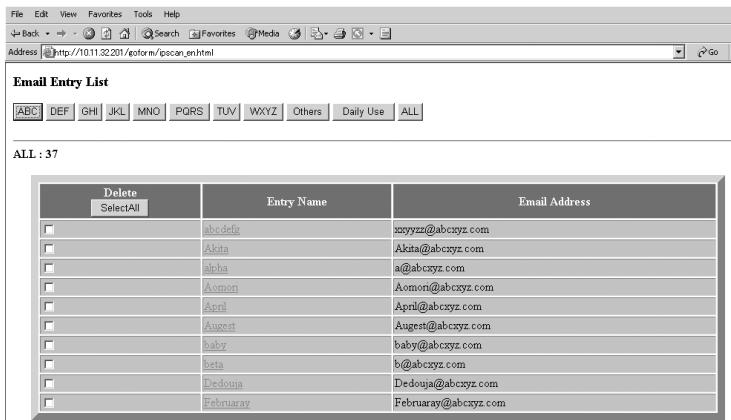Open the Favorites menu
731x420 pixels.
[105, 14]
